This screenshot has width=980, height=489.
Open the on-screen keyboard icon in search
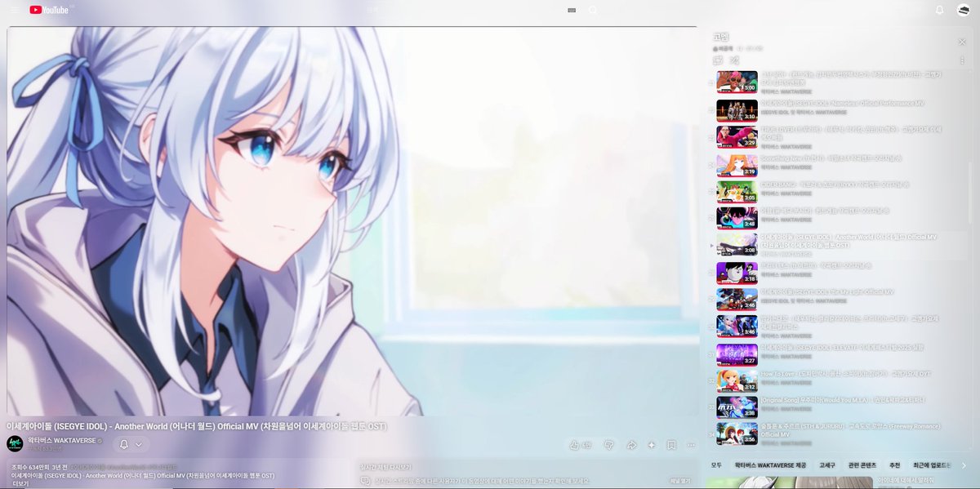571,10
